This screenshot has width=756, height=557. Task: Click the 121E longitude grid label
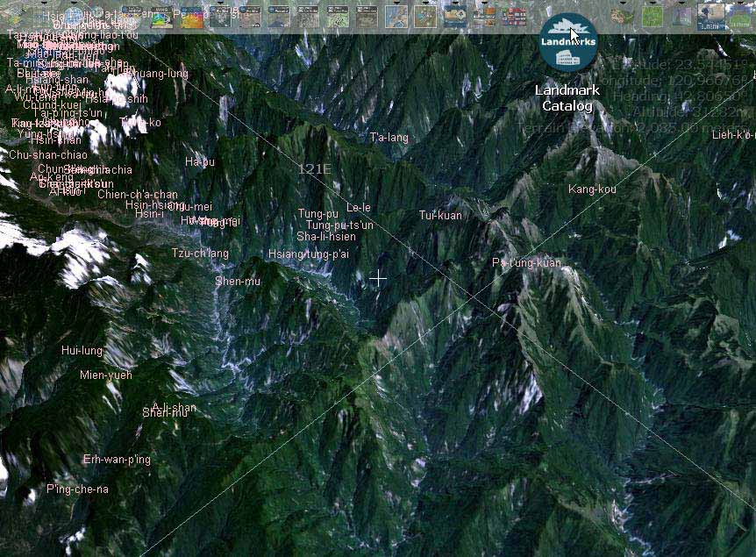point(314,168)
